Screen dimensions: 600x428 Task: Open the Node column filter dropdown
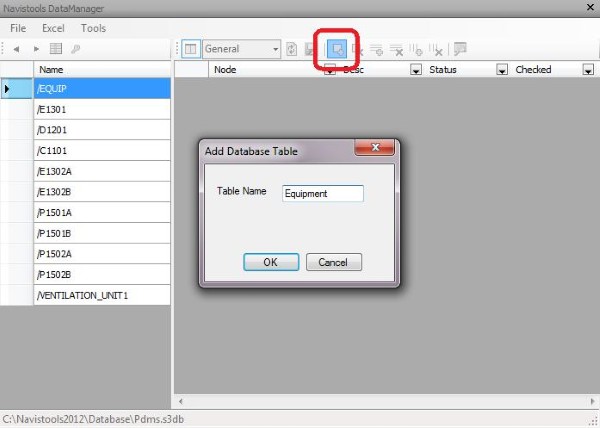pyautogui.click(x=329, y=70)
